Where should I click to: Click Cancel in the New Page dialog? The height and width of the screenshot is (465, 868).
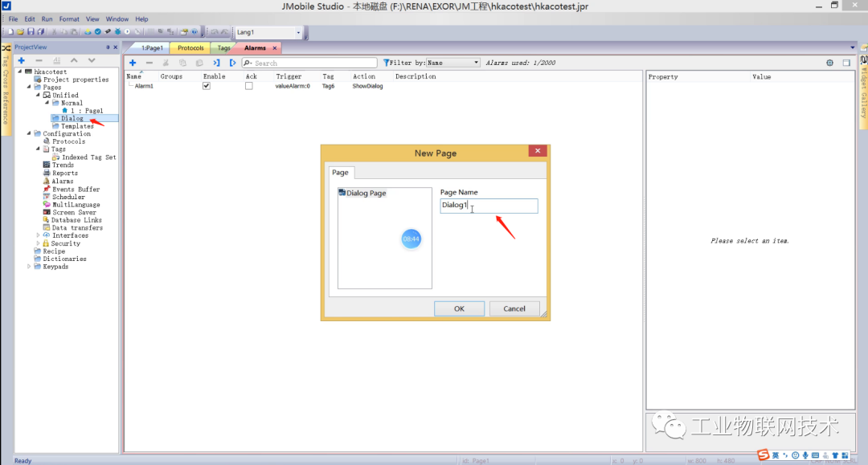click(514, 308)
